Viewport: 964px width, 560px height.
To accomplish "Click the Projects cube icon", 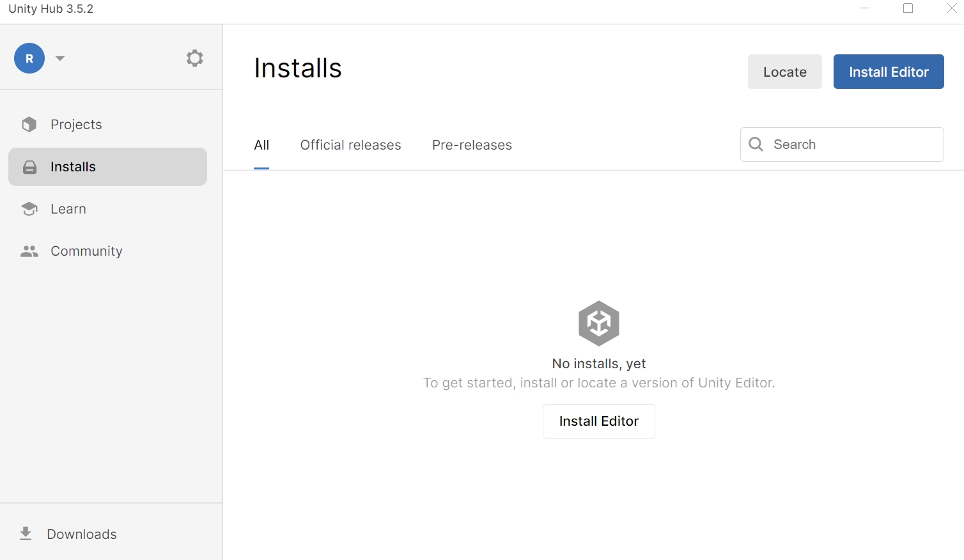I will (x=29, y=125).
